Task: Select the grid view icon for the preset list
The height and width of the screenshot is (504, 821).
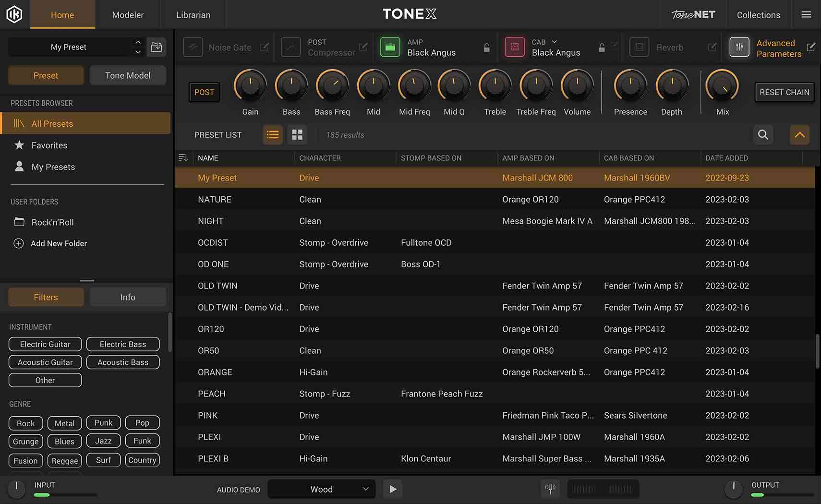Action: pos(297,135)
